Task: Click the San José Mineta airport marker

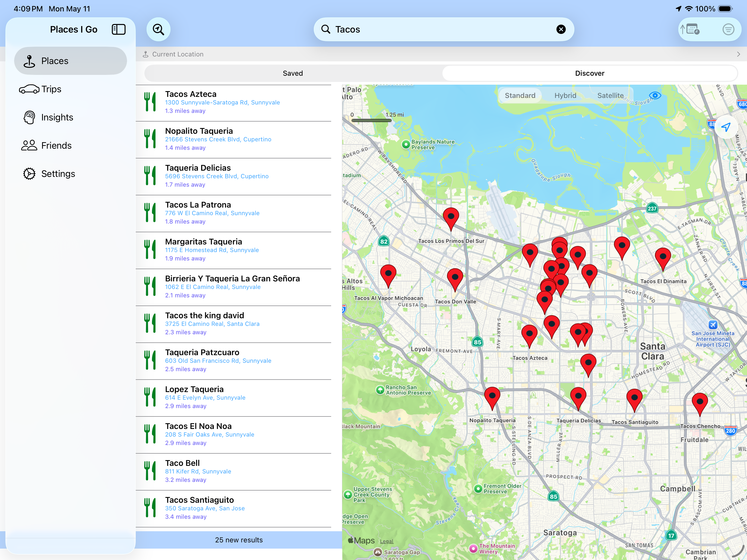Action: click(x=713, y=325)
